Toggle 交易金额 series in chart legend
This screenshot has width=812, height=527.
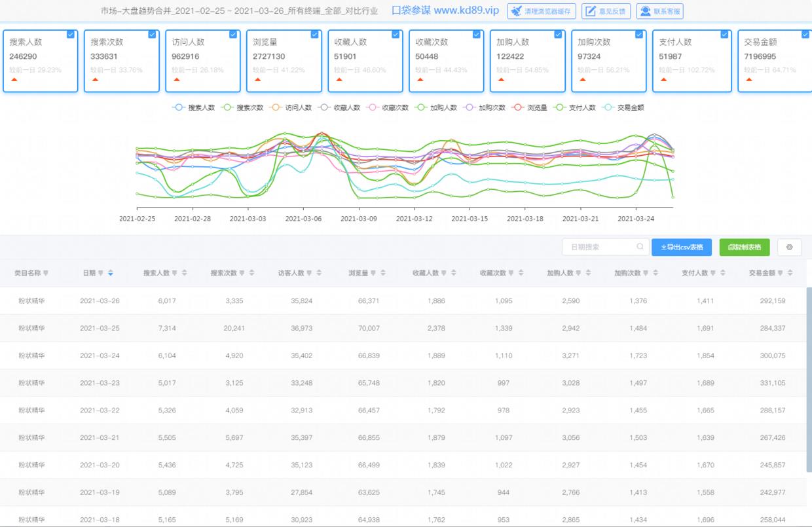623,107
